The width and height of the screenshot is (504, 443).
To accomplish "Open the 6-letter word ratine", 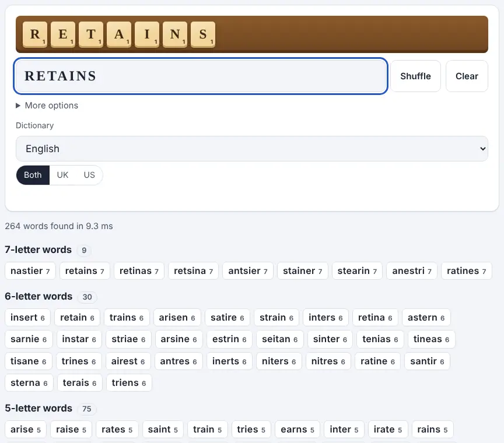I will (377, 361).
